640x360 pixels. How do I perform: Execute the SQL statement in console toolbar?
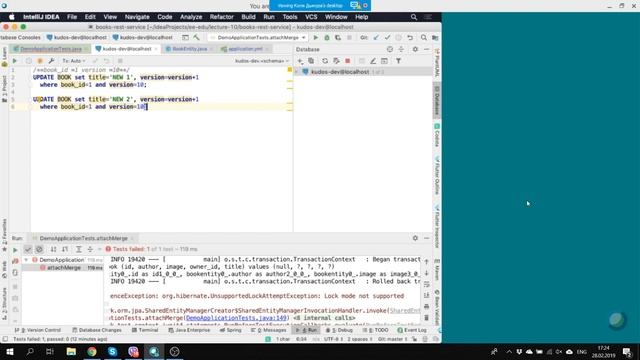tap(15, 61)
